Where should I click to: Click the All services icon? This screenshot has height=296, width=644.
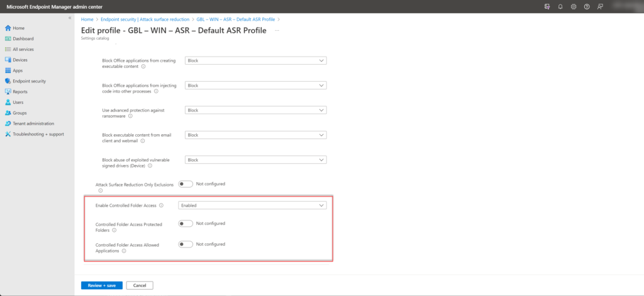(8, 49)
